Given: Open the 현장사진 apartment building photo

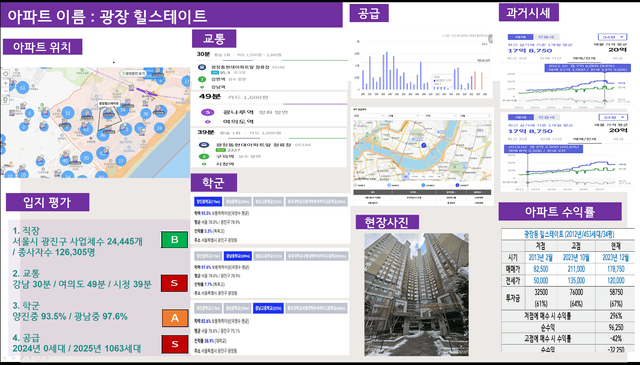Looking at the screenshot, I should click(416, 294).
